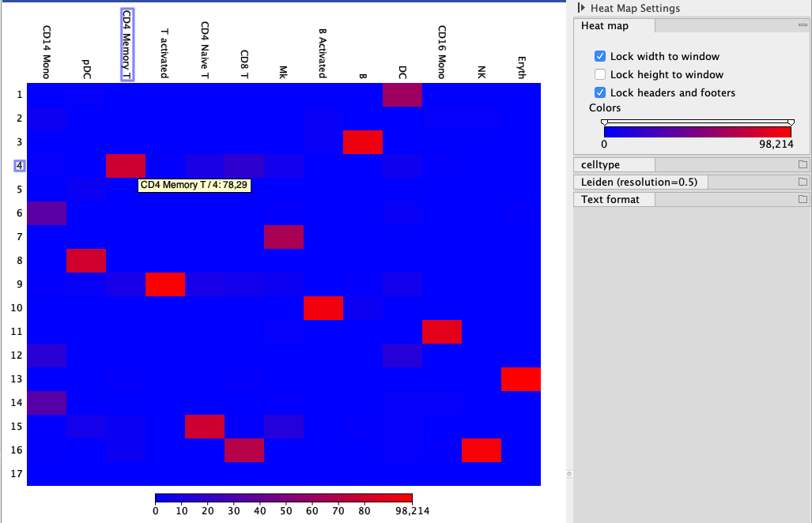
Task: Click the color scale legend below the heatmap
Action: (284, 498)
